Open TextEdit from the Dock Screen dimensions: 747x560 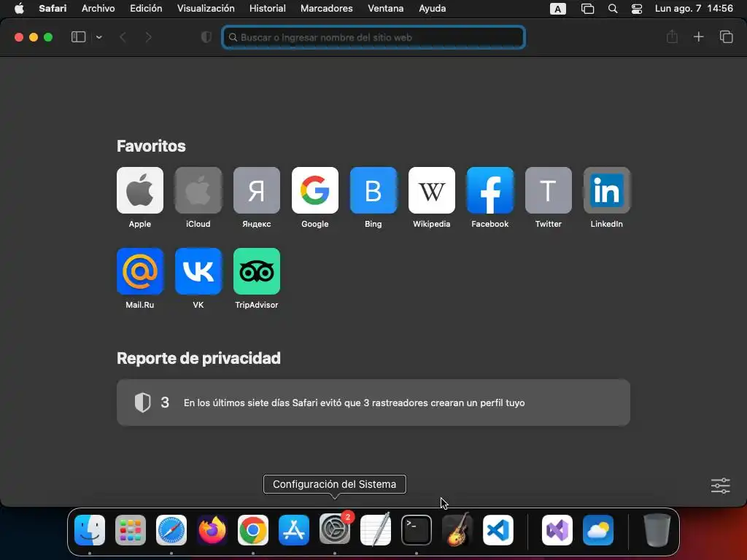[376, 529]
